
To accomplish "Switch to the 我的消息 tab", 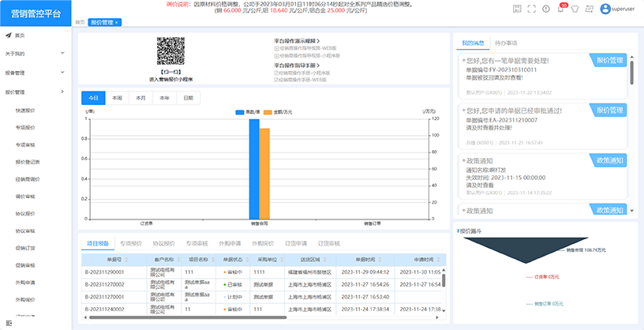I will pyautogui.click(x=473, y=43).
